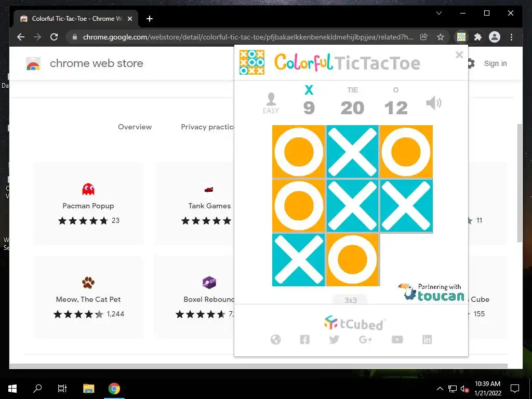Open the Windows Start menu
The image size is (532, 399).
pos(12,389)
